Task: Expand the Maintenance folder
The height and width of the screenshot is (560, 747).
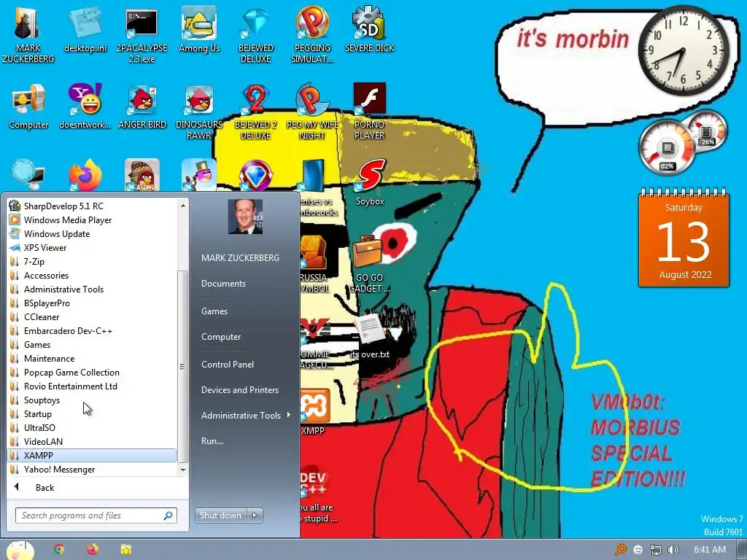Action: 91,359
